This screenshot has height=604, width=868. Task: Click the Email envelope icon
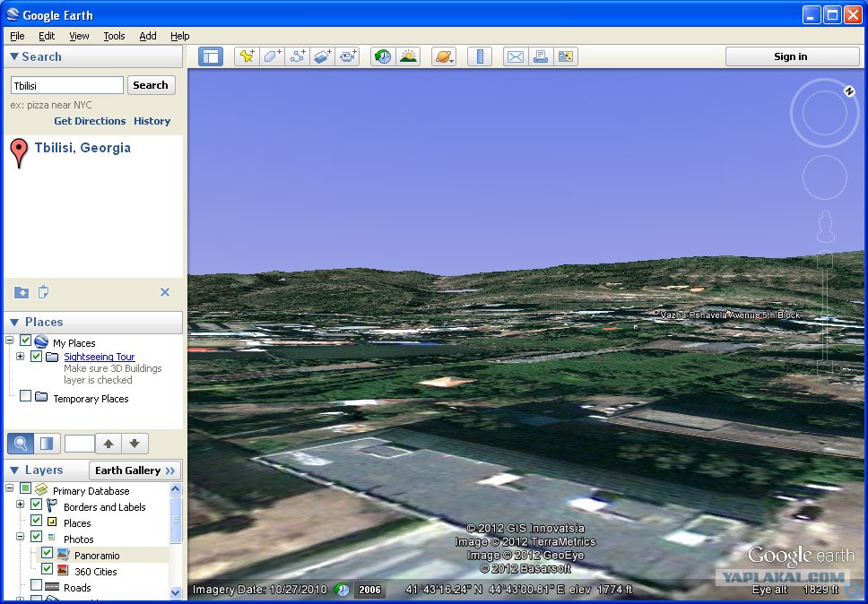tap(516, 56)
